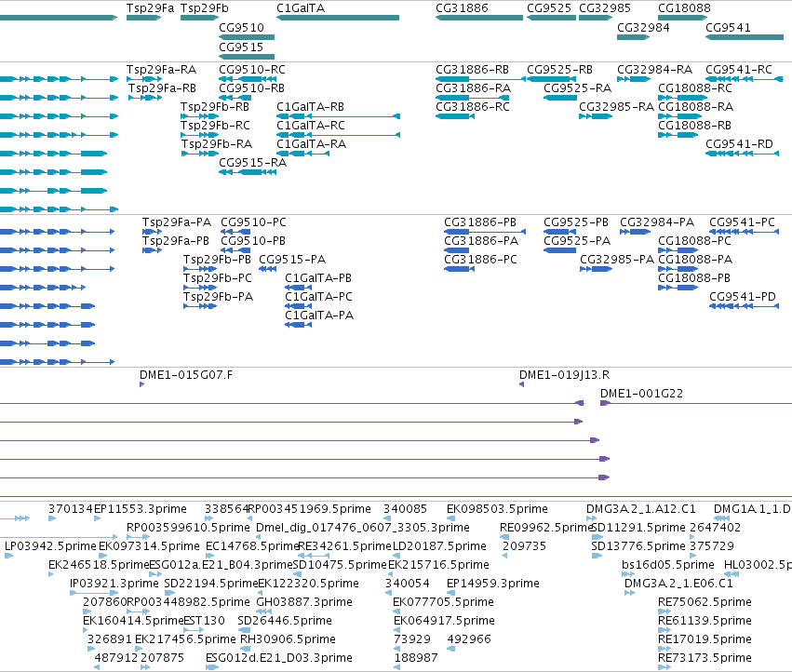Select the CG9525 gene glyph
This screenshot has width=792, height=672.
click(551, 18)
